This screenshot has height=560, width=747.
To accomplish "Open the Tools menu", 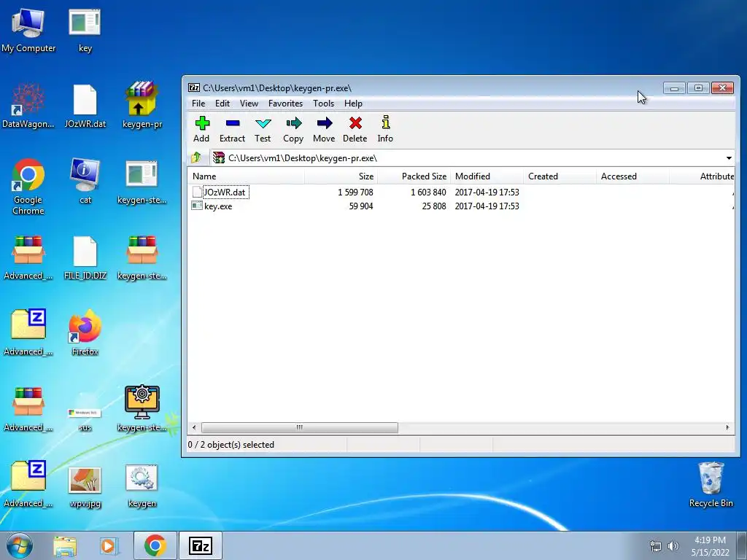I will point(323,104).
